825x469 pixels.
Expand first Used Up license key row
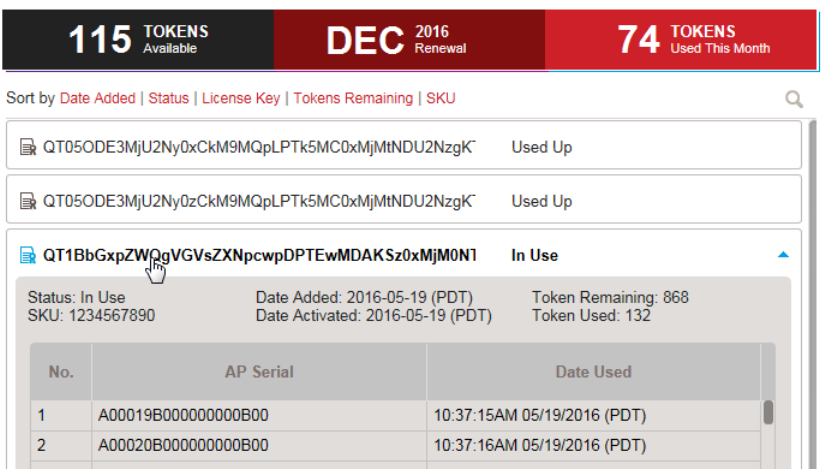click(258, 147)
